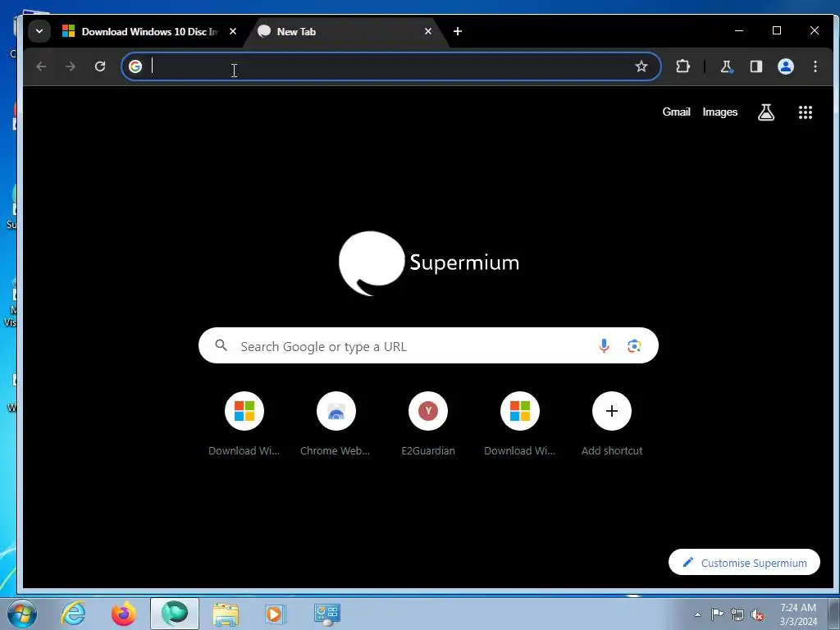The image size is (840, 630).
Task: Open the Extensions puzzle icon
Action: 683,66
